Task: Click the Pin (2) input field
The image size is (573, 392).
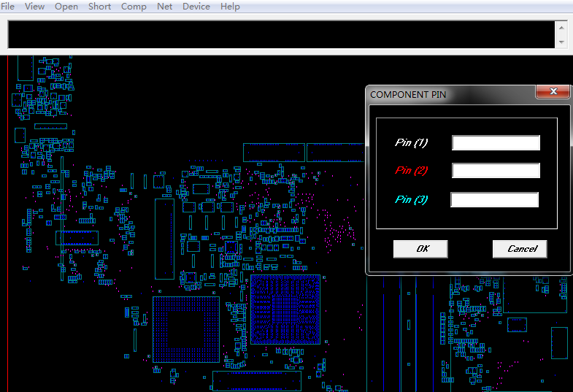Action: pyautogui.click(x=496, y=171)
